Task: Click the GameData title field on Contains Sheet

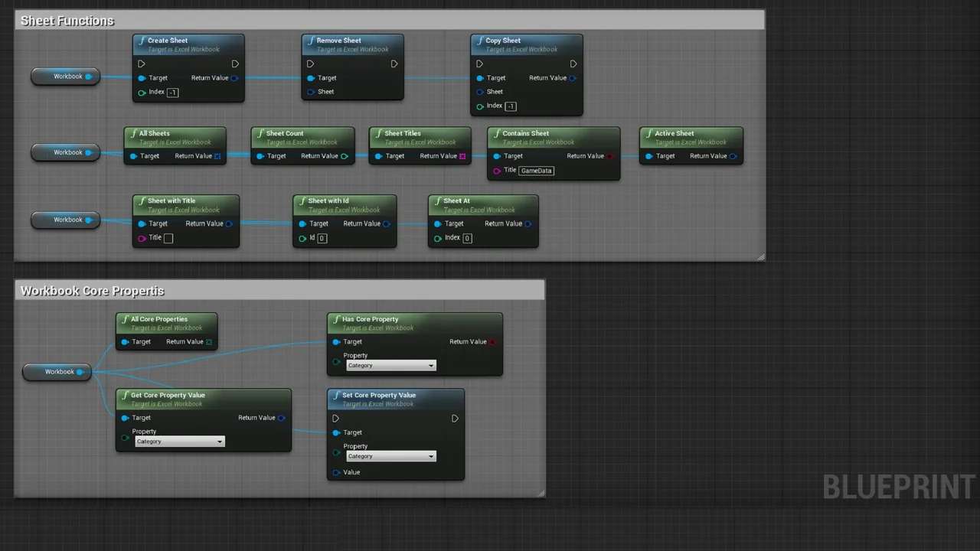Action: coord(536,171)
